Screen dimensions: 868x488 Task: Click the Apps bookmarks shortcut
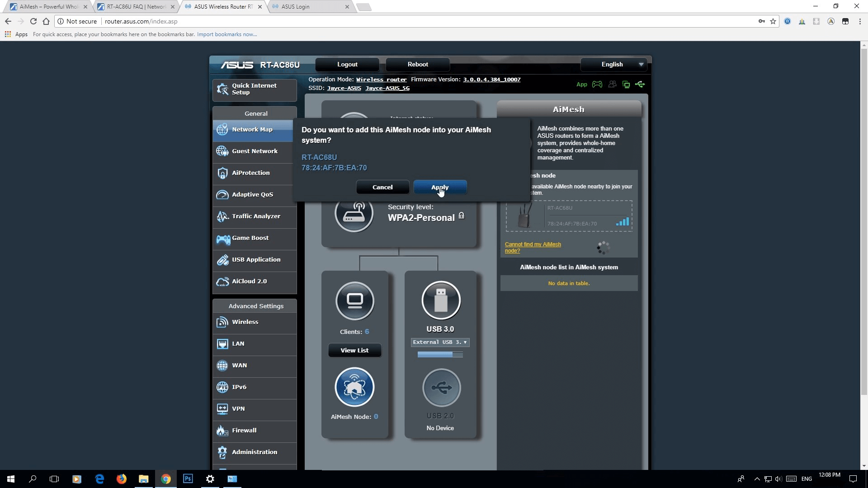(16, 34)
